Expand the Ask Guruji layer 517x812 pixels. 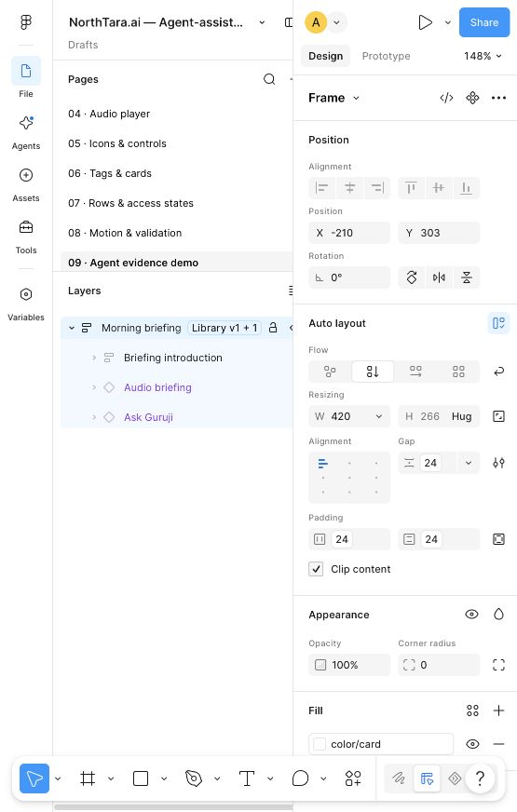click(x=94, y=417)
